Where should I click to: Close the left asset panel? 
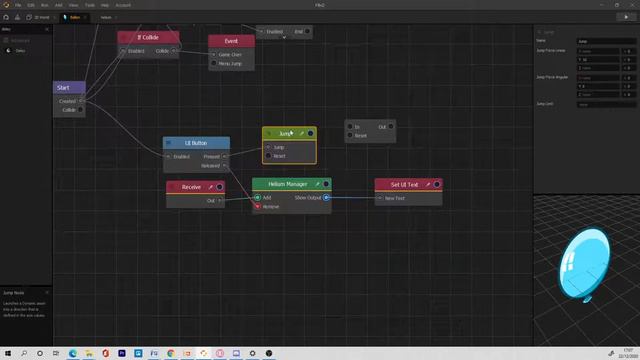click(x=47, y=29)
